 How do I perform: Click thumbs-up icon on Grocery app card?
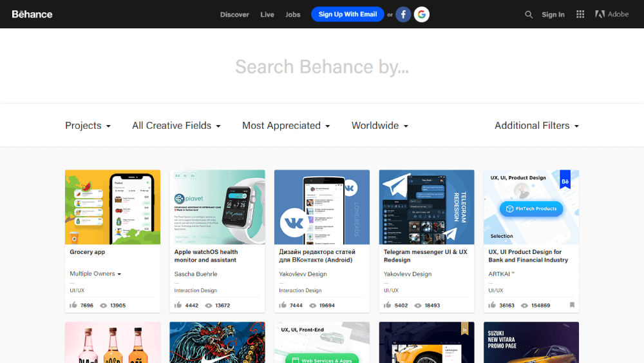73,305
